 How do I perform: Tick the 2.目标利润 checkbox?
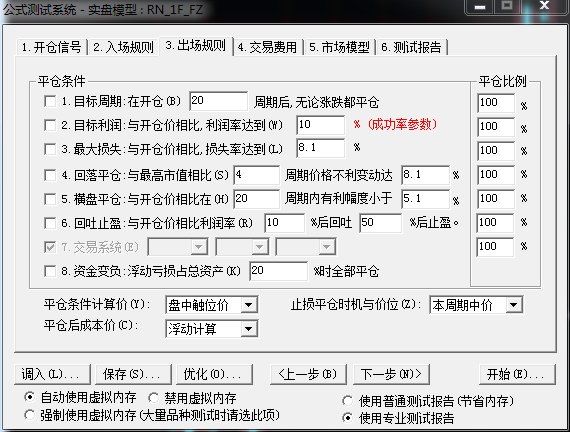point(50,125)
